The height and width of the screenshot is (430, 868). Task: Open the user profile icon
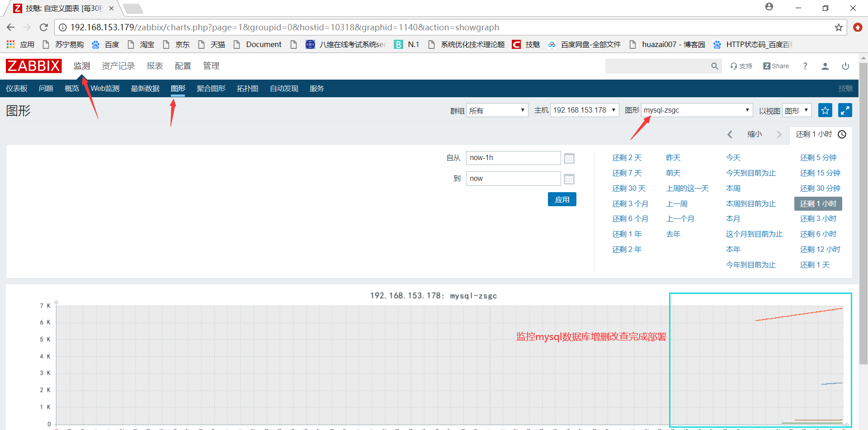825,66
